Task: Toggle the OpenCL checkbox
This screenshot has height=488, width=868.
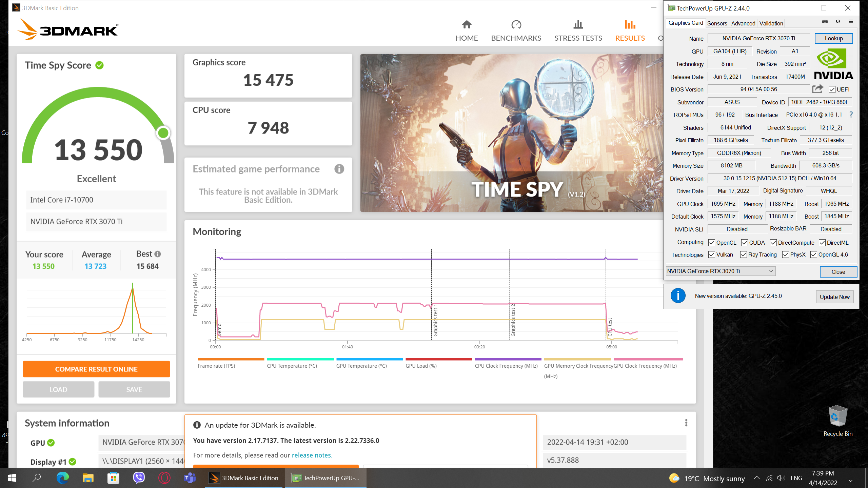Action: point(712,243)
